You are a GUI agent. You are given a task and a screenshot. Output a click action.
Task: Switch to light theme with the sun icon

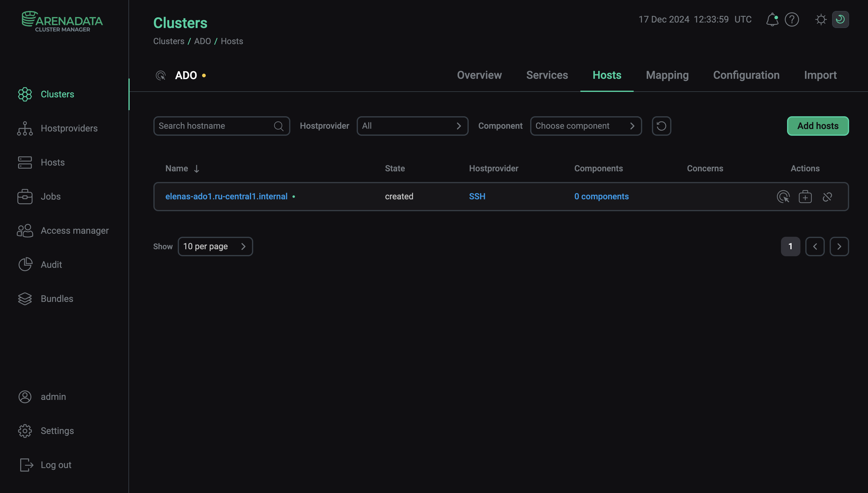coord(821,19)
